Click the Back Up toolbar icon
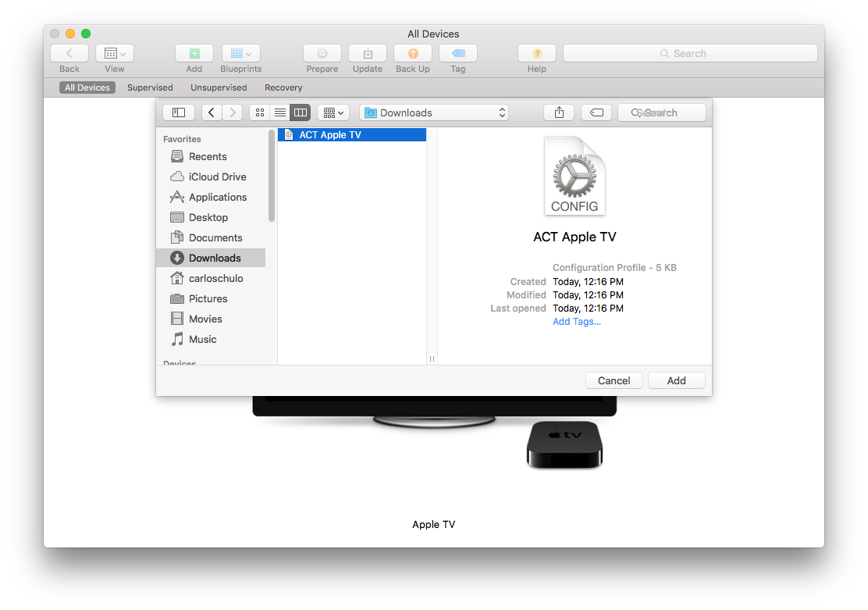The image size is (868, 610). tap(413, 53)
